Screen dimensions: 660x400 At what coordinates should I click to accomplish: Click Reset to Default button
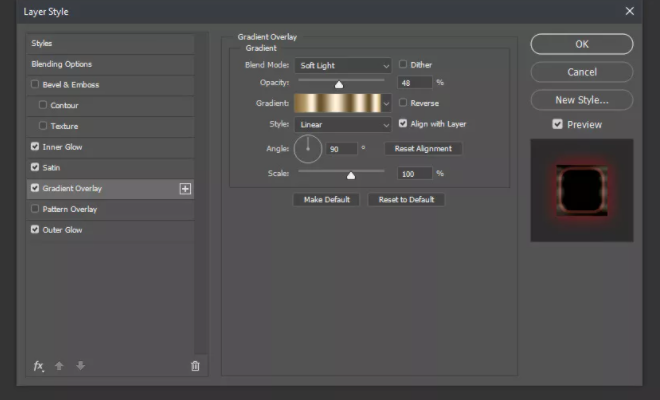point(406,200)
